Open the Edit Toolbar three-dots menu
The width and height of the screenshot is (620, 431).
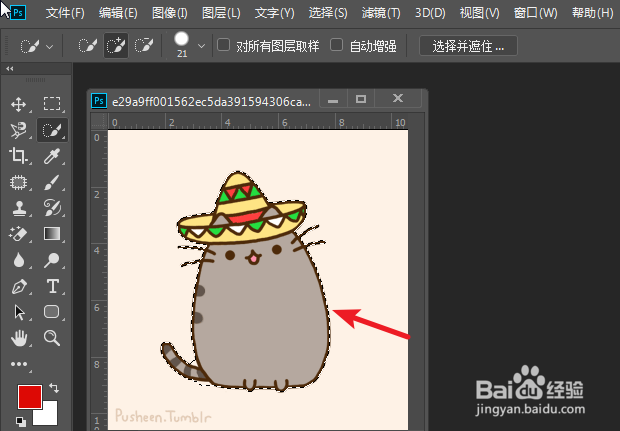point(19,364)
